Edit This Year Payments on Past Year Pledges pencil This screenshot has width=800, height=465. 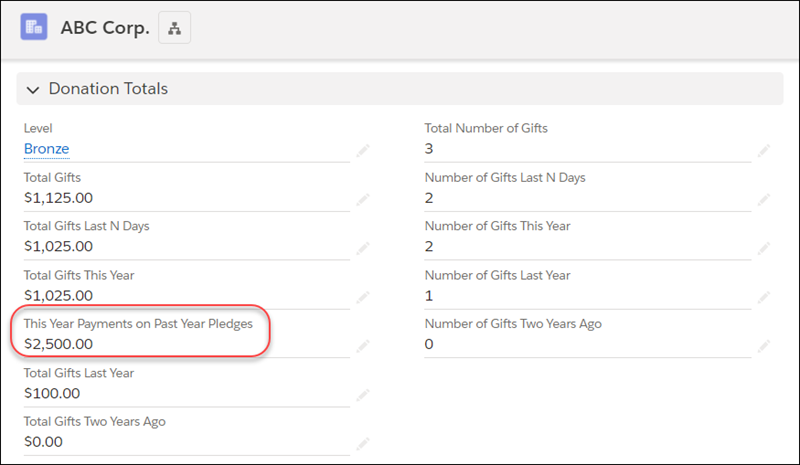tap(363, 346)
